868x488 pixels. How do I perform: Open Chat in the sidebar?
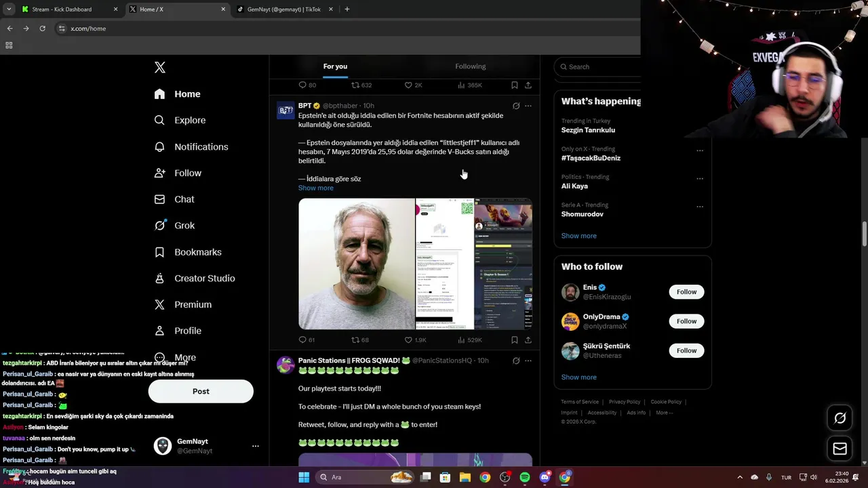[174, 199]
